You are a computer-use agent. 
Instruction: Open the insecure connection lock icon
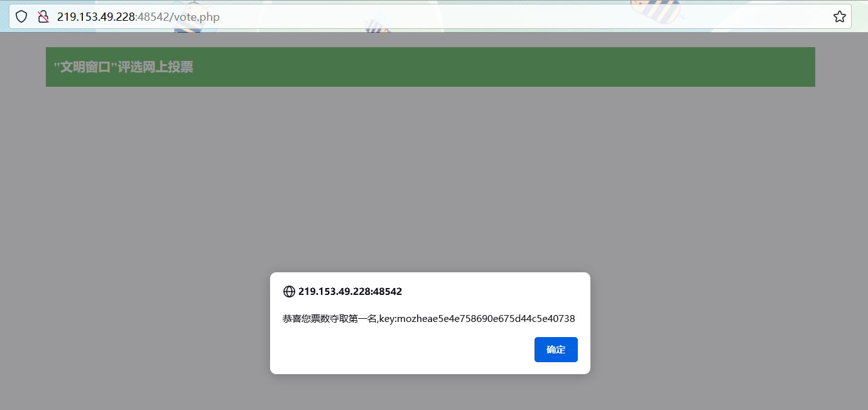43,16
